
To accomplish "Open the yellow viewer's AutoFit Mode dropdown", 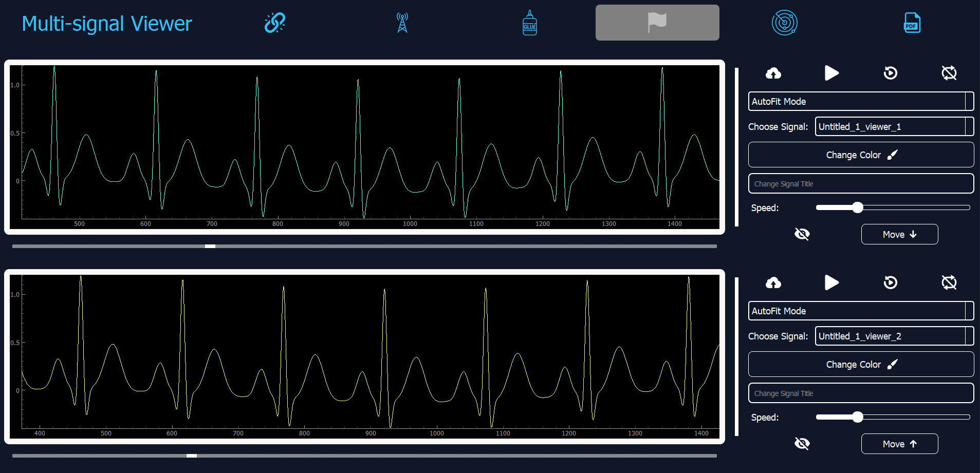I will coord(861,311).
